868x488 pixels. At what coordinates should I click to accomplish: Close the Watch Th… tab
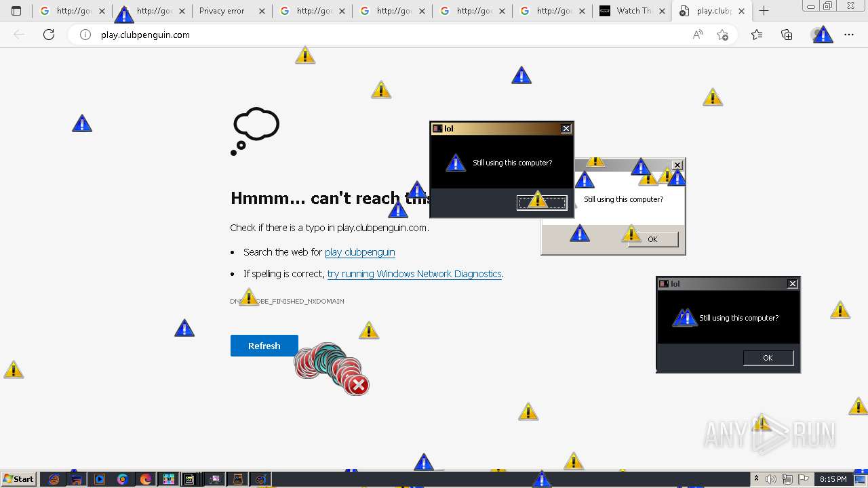click(x=663, y=11)
